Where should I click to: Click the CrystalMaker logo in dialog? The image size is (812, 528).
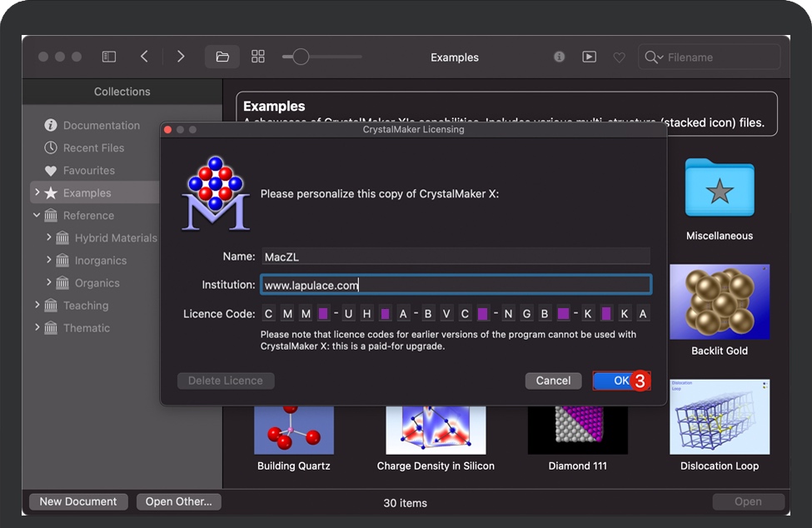tap(216, 193)
